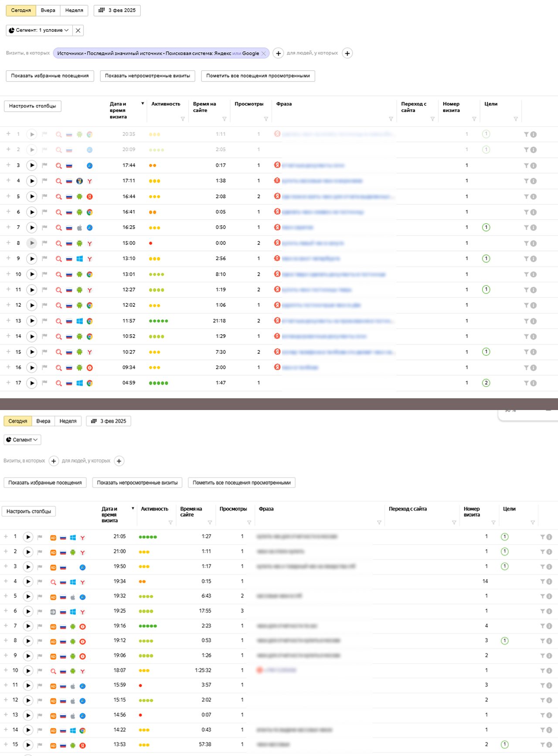Click the ad source icon for 21:00 visit
Viewport: 558px width, 756px height.
53,553
